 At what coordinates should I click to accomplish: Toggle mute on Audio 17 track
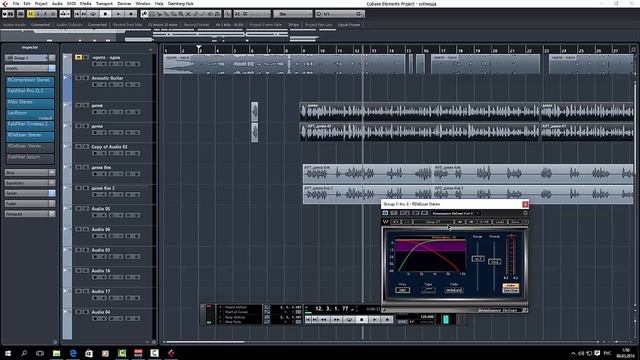click(78, 291)
